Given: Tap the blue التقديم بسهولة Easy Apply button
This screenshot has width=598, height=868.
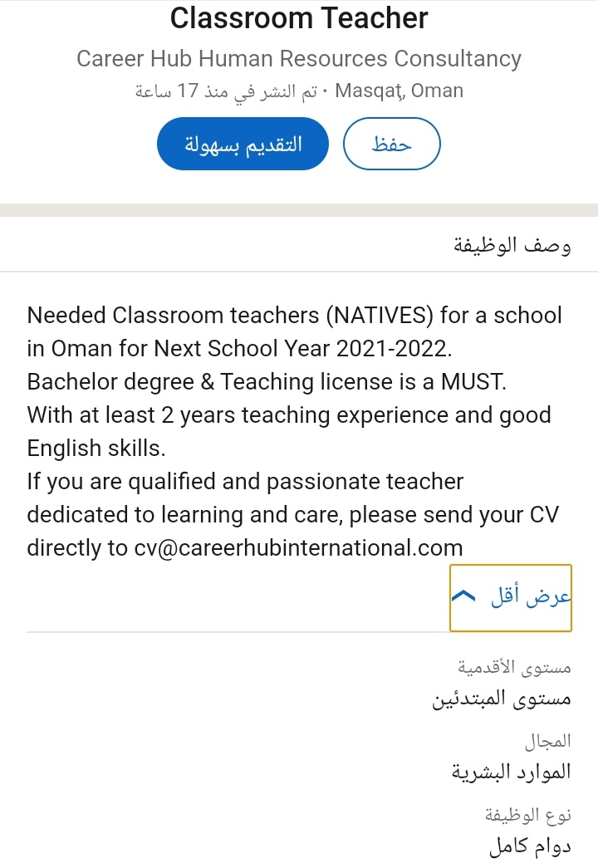Looking at the screenshot, I should [x=243, y=144].
